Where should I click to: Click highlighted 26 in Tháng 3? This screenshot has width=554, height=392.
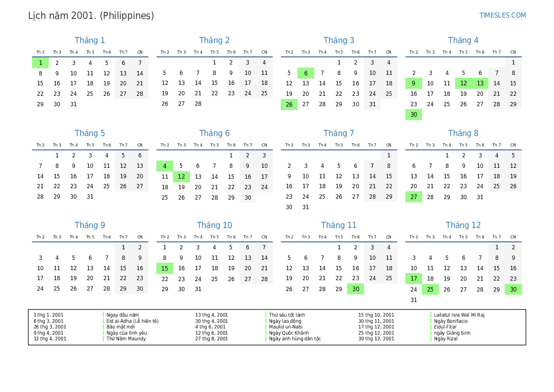pyautogui.click(x=290, y=105)
